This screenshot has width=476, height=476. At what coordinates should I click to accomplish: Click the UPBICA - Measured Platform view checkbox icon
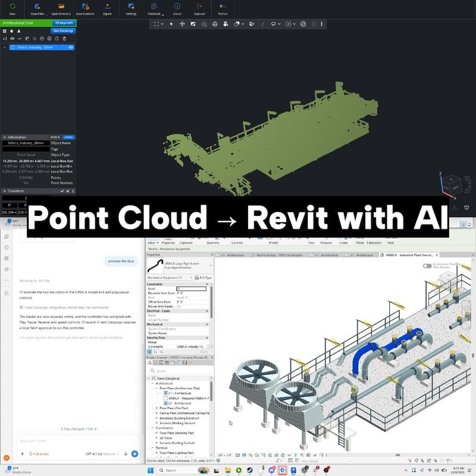165,398
